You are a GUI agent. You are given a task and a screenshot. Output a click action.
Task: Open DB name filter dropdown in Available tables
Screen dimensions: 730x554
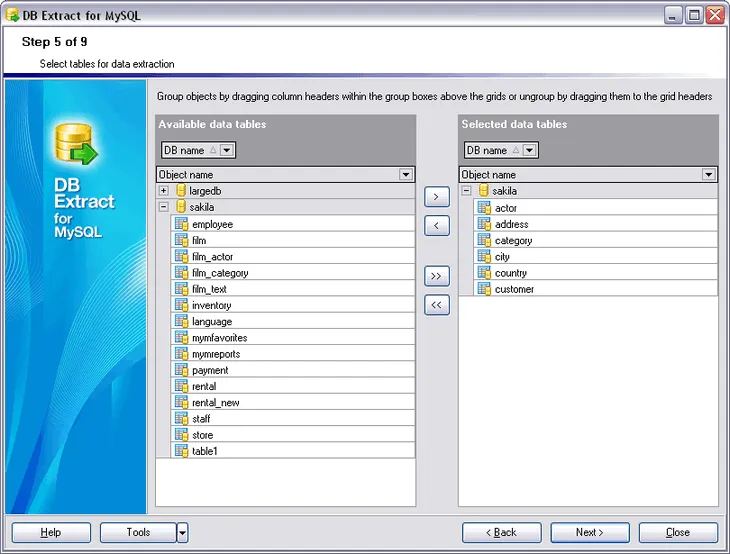click(x=227, y=150)
